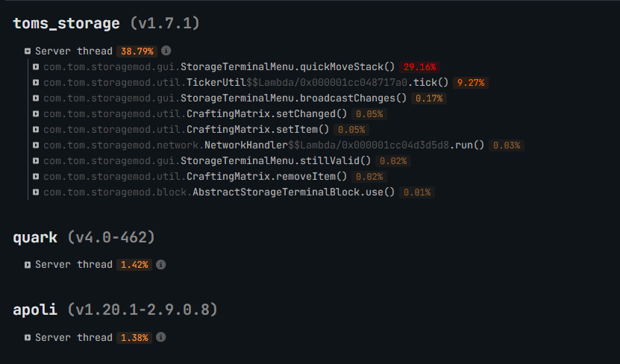Click info icon next to apoli Server thread

point(161,337)
